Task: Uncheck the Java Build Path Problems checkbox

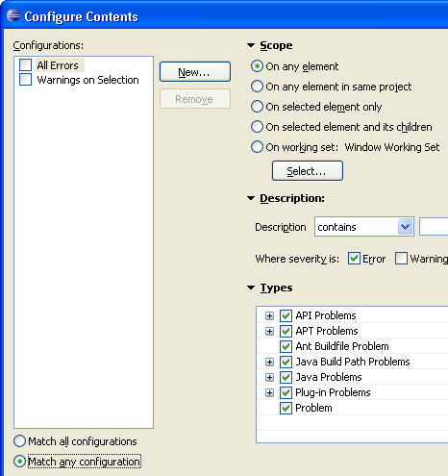Action: point(286,362)
